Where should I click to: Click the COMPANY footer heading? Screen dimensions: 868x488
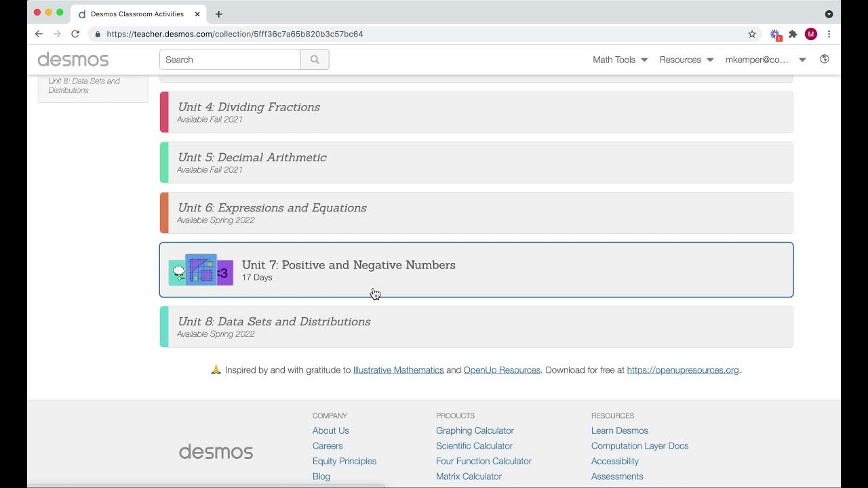point(330,415)
